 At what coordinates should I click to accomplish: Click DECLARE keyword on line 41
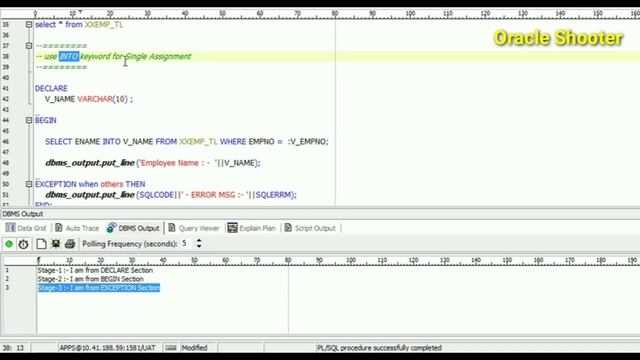(x=51, y=88)
